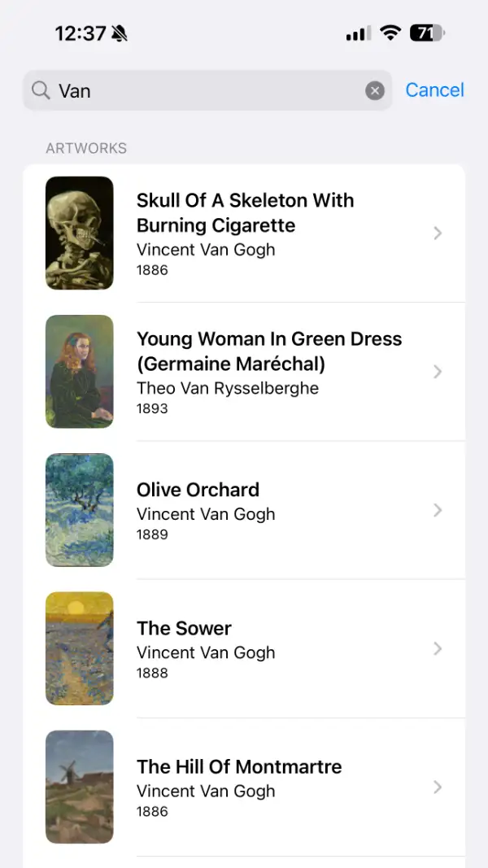Open the Olive Orchard disclosure chevron
The height and width of the screenshot is (868, 488).
point(438,510)
